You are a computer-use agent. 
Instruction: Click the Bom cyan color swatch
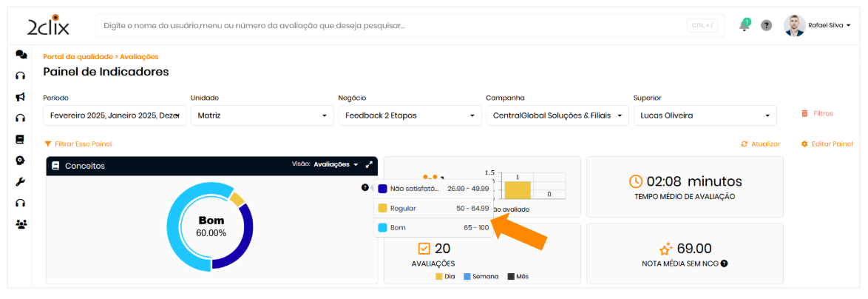tap(382, 228)
